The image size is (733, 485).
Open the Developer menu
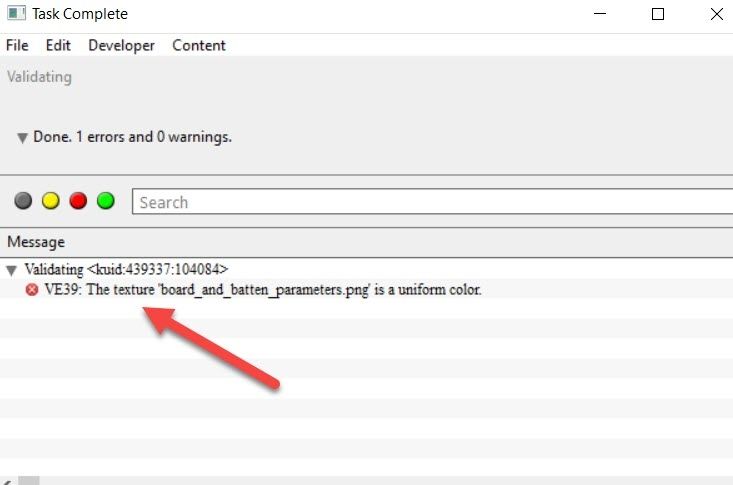coord(121,45)
